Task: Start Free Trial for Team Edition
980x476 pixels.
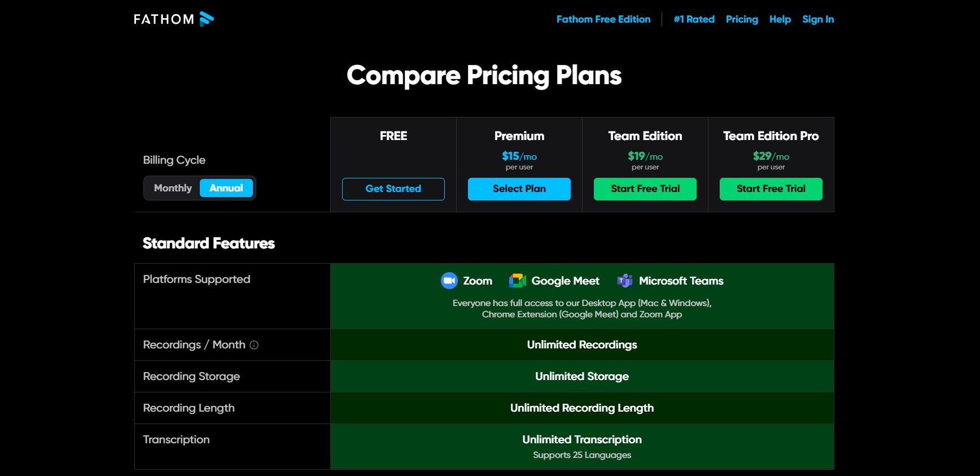Action: [645, 189]
